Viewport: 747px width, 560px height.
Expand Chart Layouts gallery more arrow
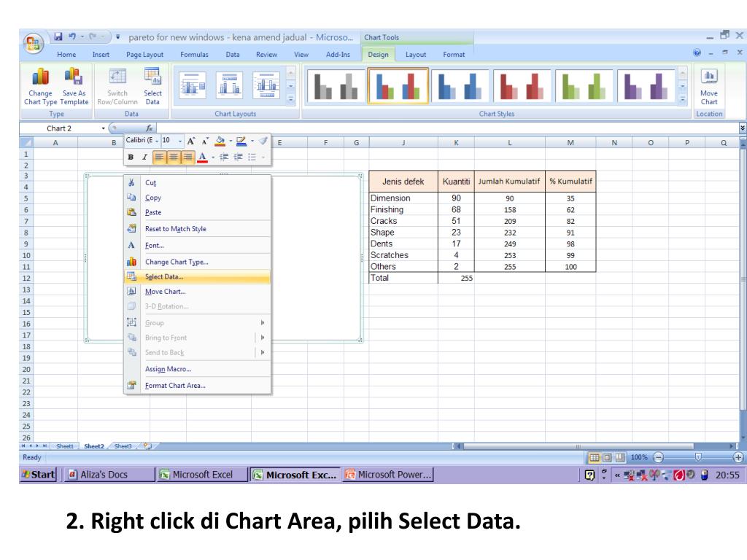pyautogui.click(x=290, y=100)
